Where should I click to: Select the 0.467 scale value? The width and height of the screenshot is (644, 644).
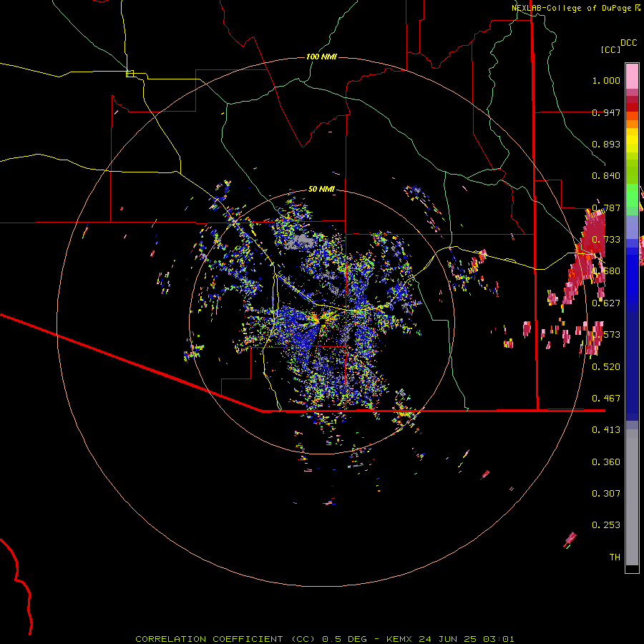click(x=606, y=399)
